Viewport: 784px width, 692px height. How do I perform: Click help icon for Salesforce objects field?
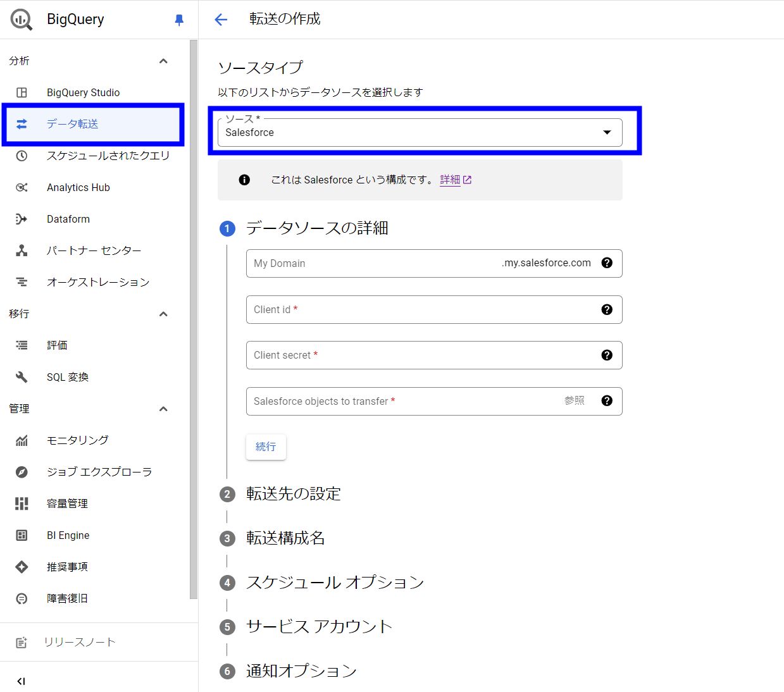click(x=606, y=401)
